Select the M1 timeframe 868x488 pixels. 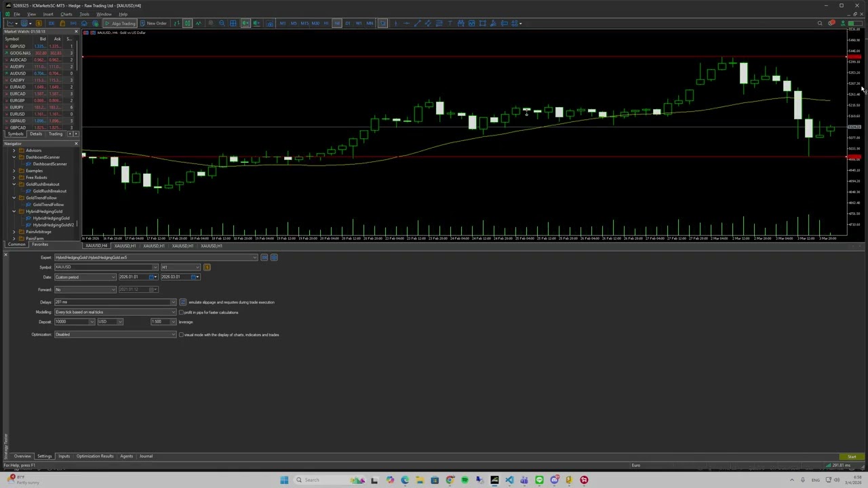click(283, 23)
